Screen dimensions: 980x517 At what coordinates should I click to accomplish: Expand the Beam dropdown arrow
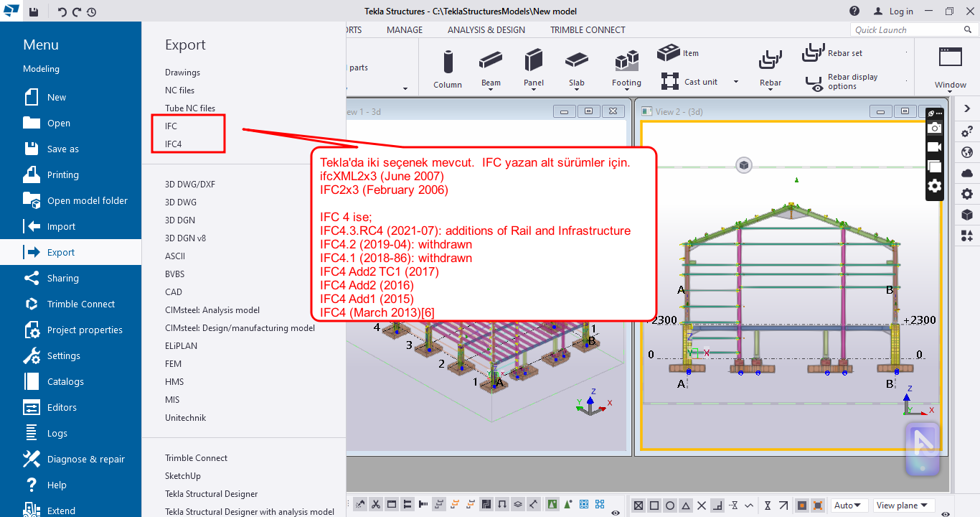coord(491,90)
